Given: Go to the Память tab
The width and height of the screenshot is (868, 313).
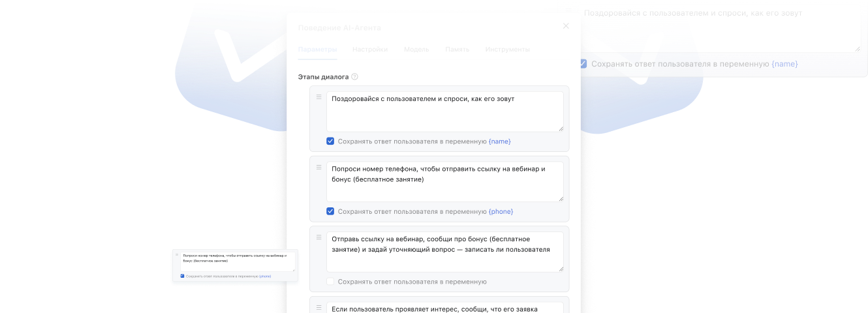Looking at the screenshot, I should click(457, 50).
